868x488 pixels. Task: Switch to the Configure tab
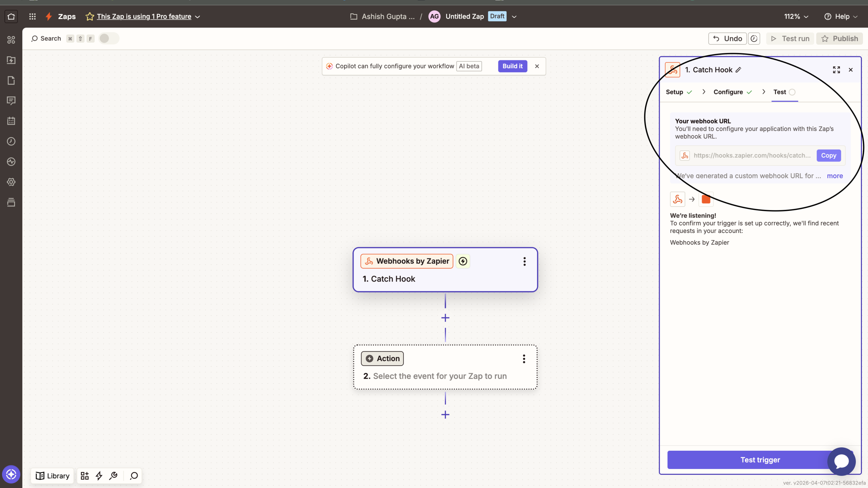[728, 92]
